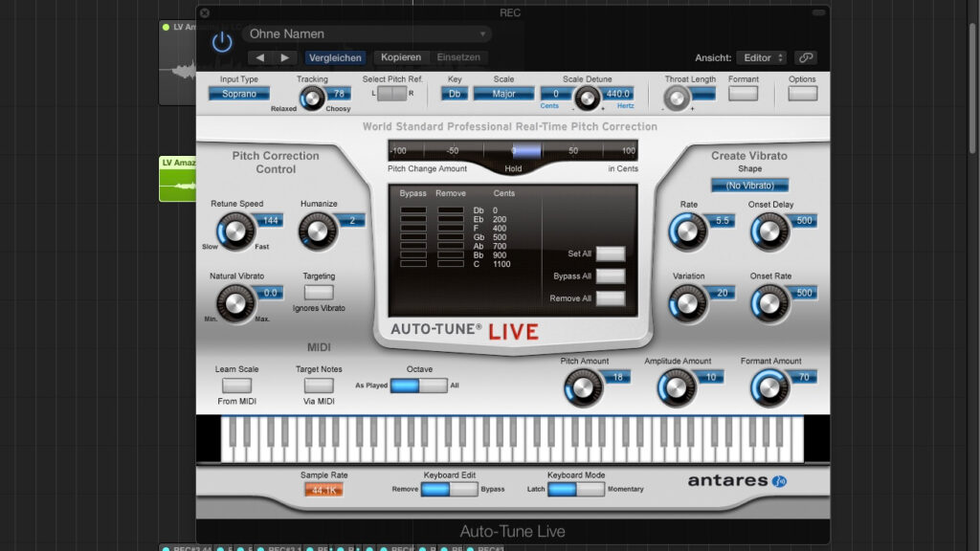This screenshot has height=551, width=980.
Task: Click the Set All button
Action: coord(610,253)
